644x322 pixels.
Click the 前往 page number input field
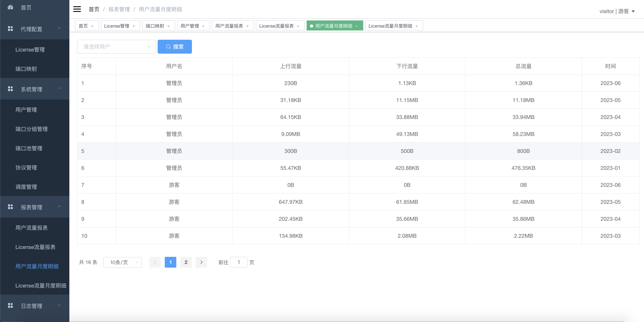tap(239, 262)
